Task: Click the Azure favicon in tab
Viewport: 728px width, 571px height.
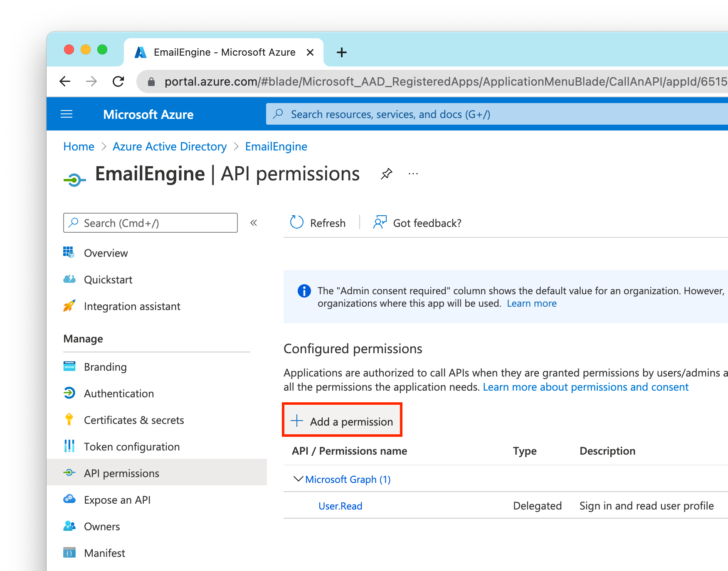Action: point(141,52)
